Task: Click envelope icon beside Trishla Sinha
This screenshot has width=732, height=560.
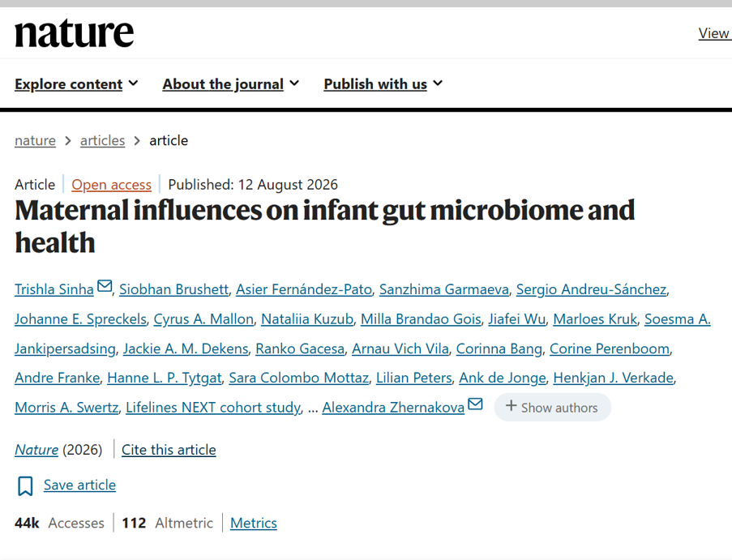Action: coord(105,285)
